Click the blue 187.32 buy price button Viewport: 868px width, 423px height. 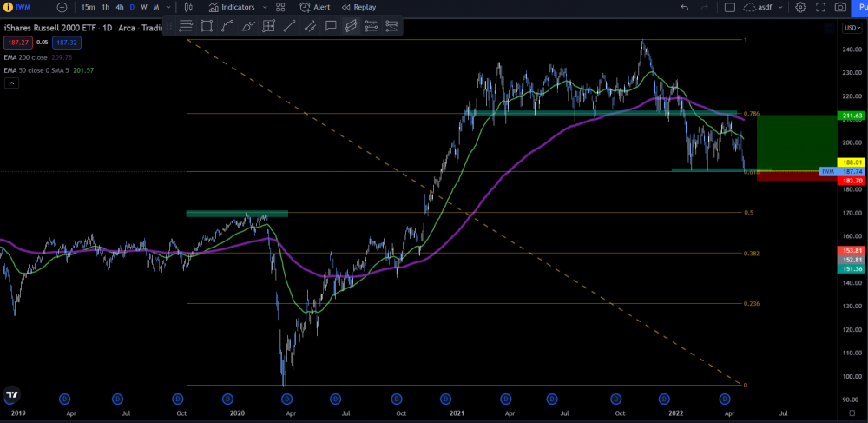coord(67,42)
